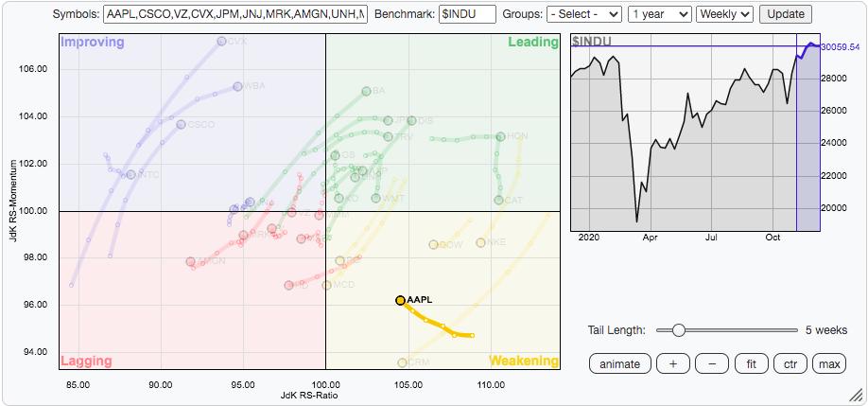Viewport: 868px width, 406px height.
Task: Click the Symbols input field
Action: [235, 14]
